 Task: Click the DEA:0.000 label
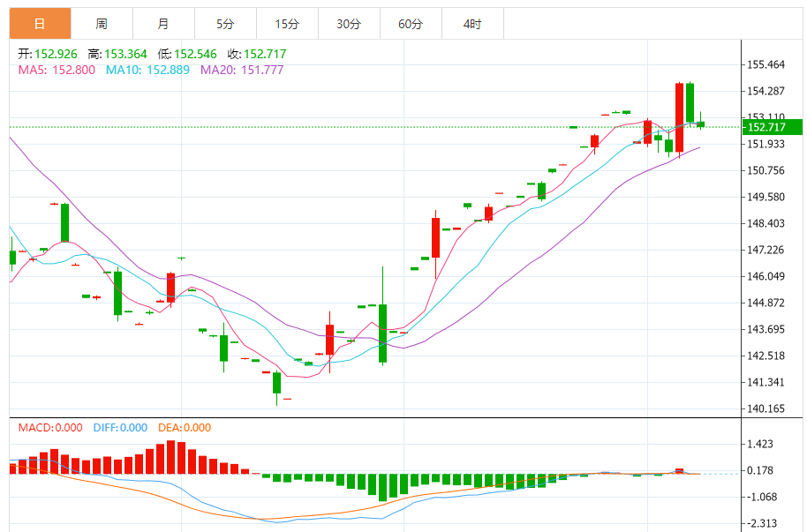tap(185, 428)
